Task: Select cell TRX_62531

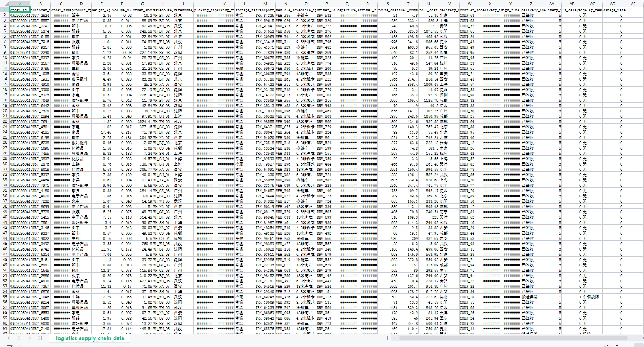Action: point(265,323)
